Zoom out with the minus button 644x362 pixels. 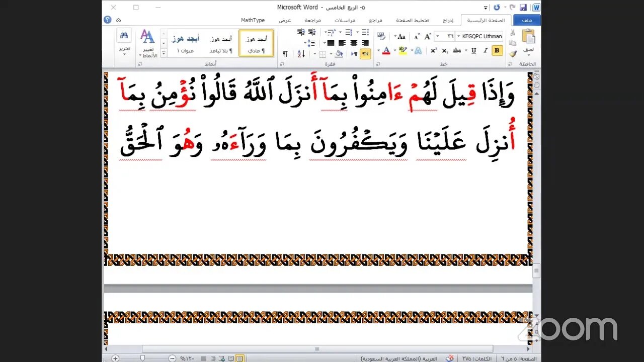(172, 358)
